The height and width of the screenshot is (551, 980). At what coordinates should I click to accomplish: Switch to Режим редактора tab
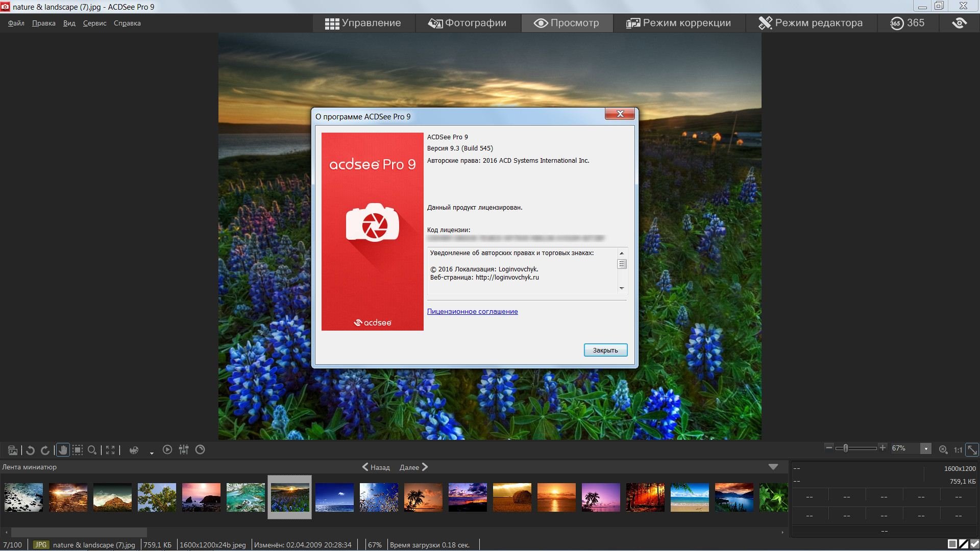click(811, 23)
